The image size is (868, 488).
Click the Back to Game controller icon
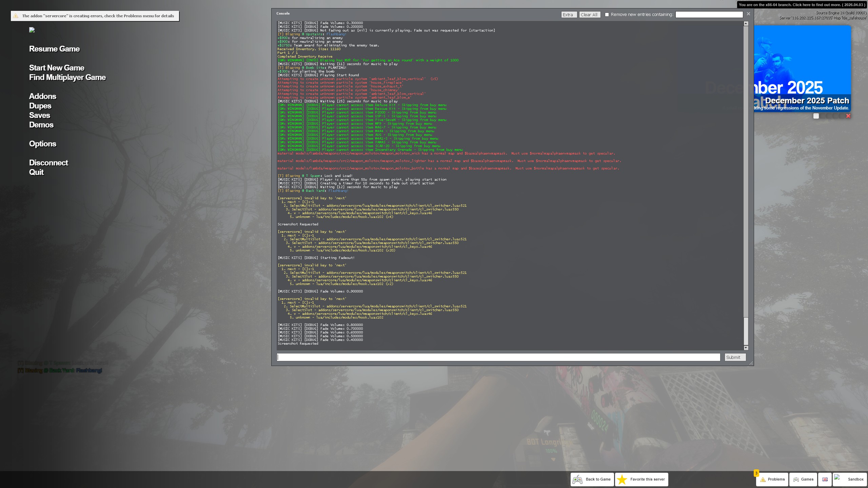click(577, 479)
